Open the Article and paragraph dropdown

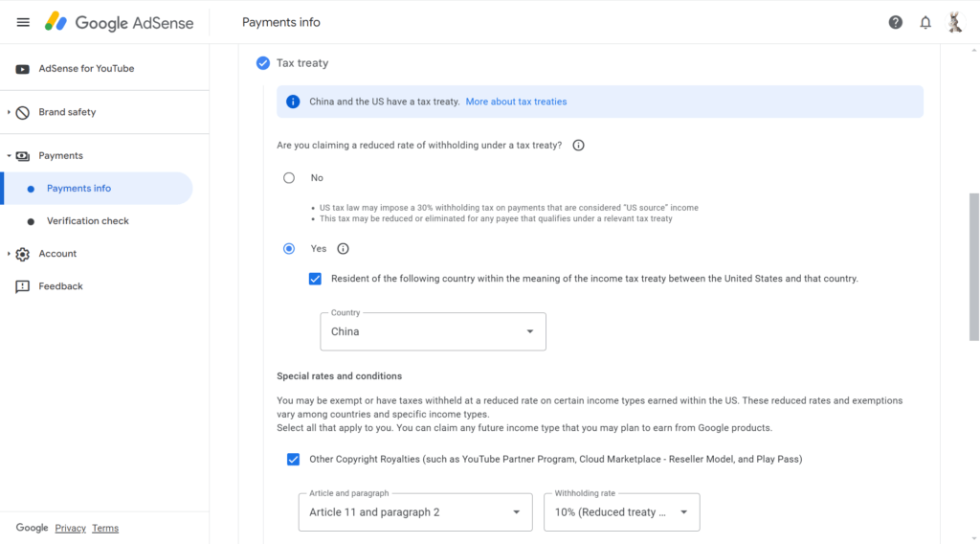(415, 512)
